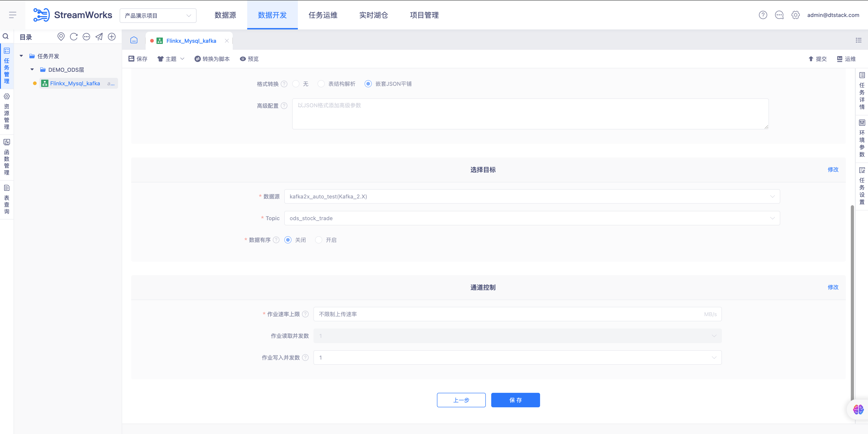
Task: Add new item with plus icon
Action: [111, 37]
